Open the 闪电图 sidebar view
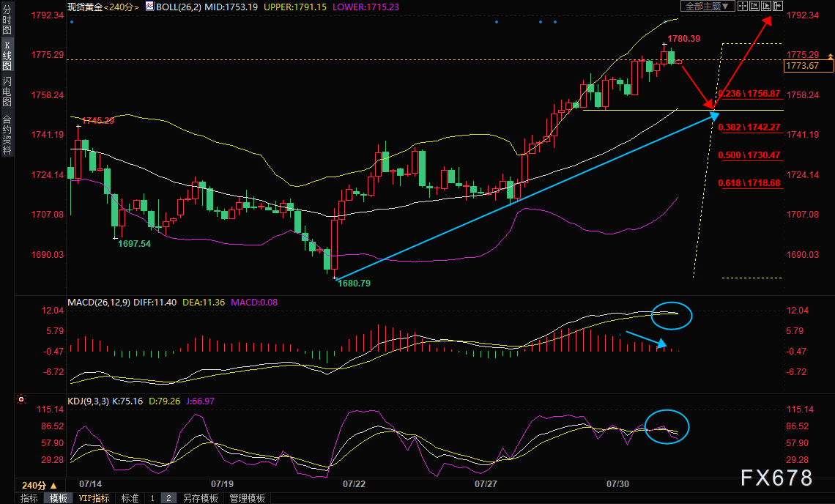835x504 pixels. (x=7, y=91)
